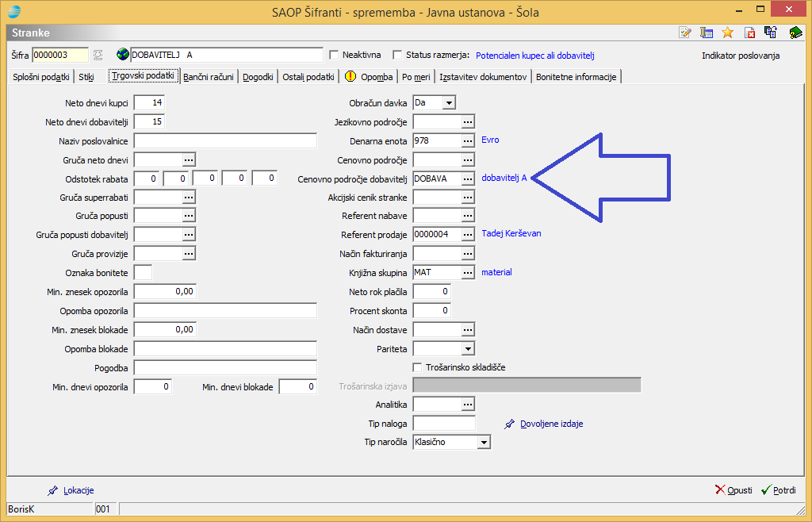Enable the Trošarinsko skladišče checkbox
Image resolution: width=812 pixels, height=522 pixels.
pyautogui.click(x=417, y=367)
